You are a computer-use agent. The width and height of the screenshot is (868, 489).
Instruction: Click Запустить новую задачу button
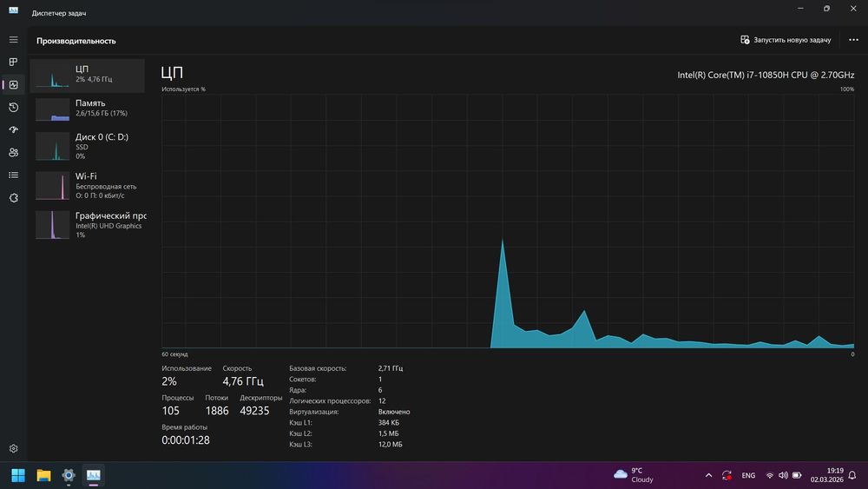786,40
